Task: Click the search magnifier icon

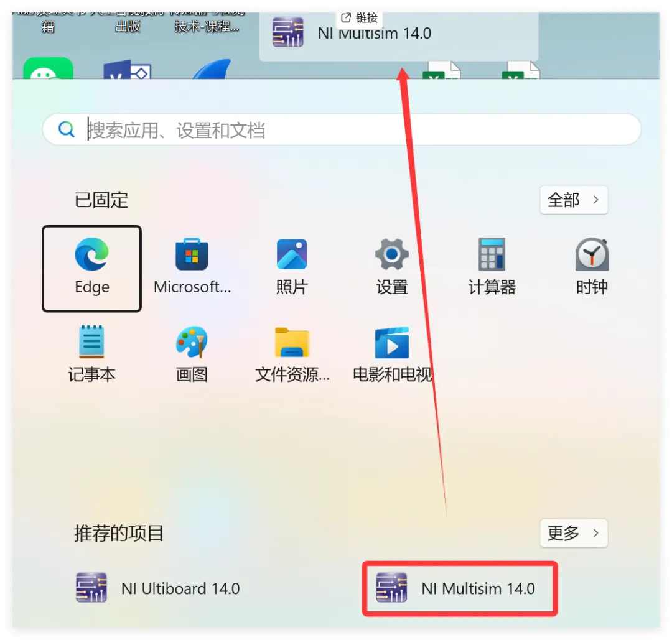Action: [x=66, y=129]
